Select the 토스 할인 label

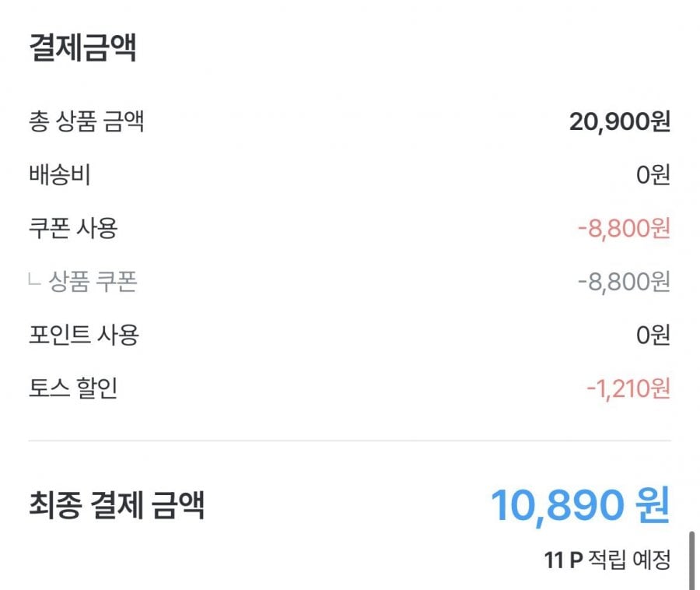coord(73,388)
